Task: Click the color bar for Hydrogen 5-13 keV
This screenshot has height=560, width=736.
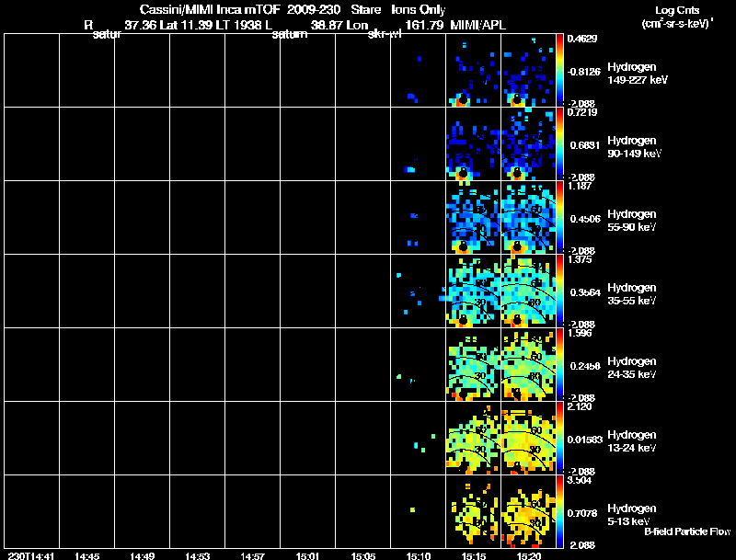Action: pos(559,511)
